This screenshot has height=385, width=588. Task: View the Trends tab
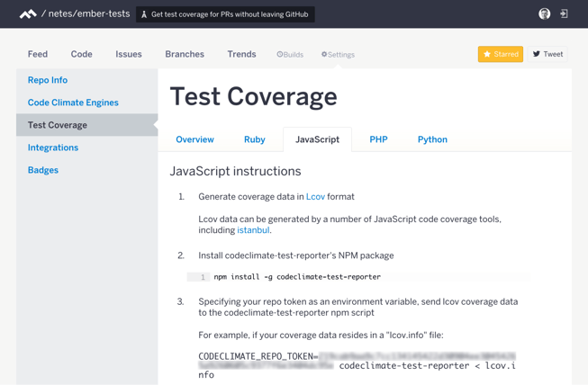pyautogui.click(x=241, y=55)
